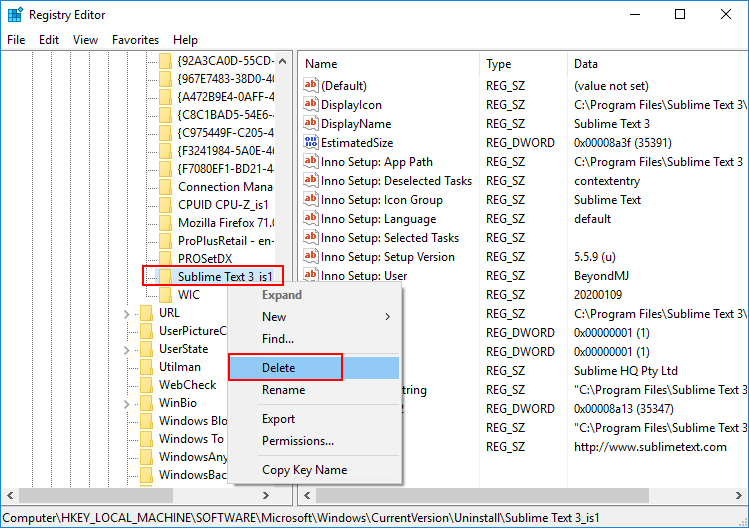Viewport: 749px width, 528px height.
Task: Click the icon beside Inno Setup: Icon Group
Action: [310, 199]
